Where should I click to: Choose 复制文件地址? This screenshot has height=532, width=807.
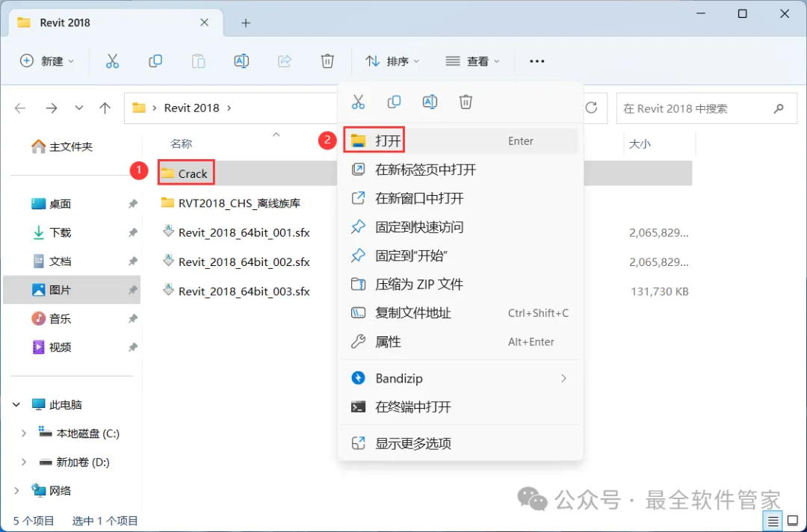point(460,313)
